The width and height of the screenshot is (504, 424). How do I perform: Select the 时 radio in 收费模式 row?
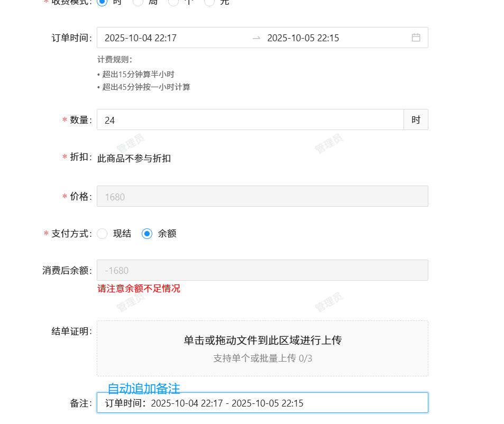103,2
